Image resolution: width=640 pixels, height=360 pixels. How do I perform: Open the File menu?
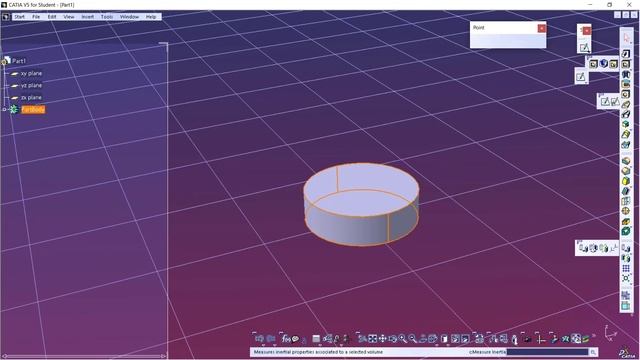[36, 17]
